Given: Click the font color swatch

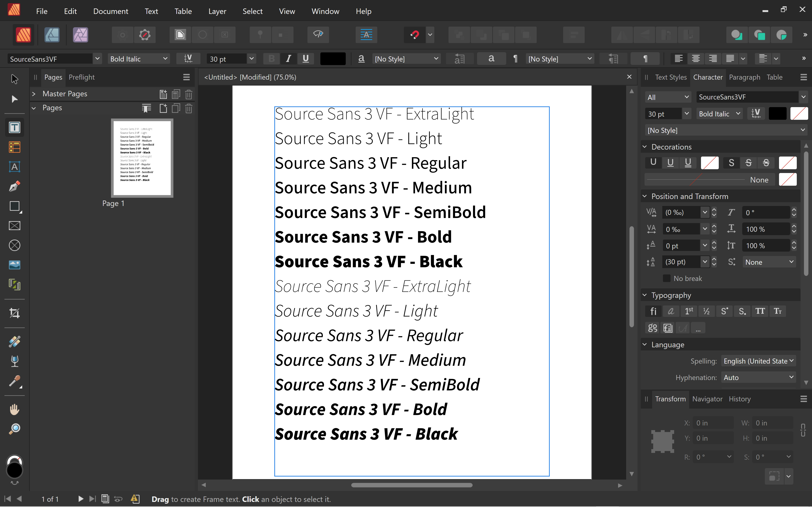Looking at the screenshot, I should (x=332, y=58).
